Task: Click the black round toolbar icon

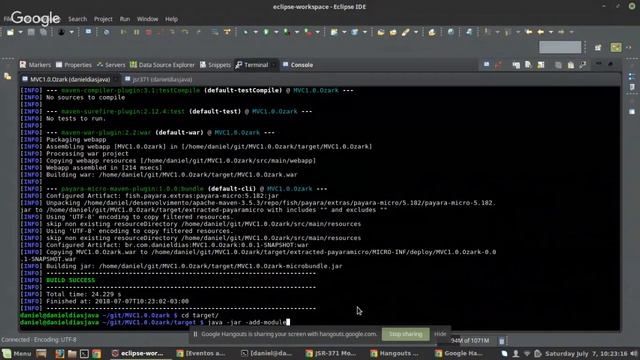Action: tap(61, 32)
